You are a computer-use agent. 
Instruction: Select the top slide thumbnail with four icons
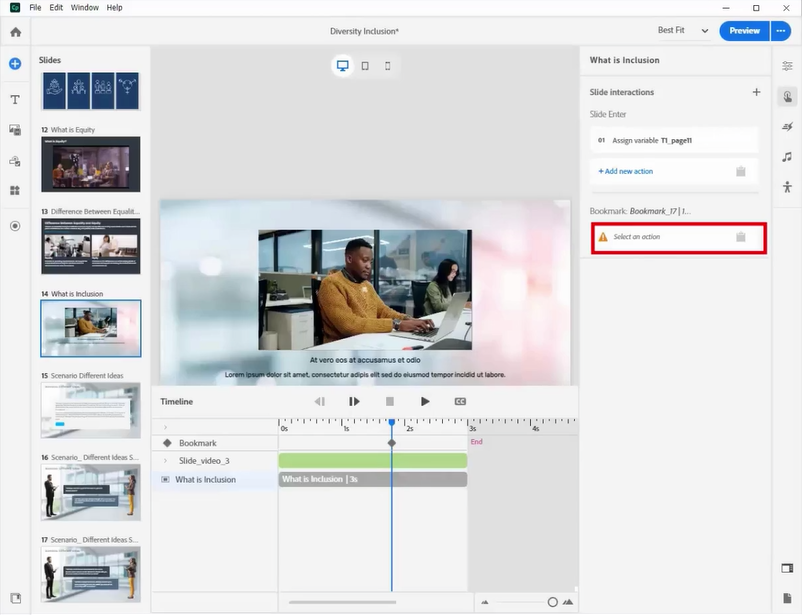pos(91,91)
